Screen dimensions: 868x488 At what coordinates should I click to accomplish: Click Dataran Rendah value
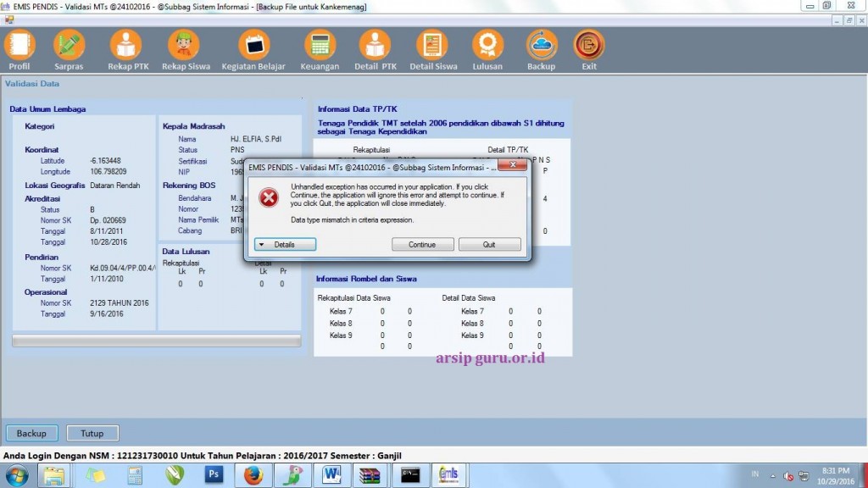pyautogui.click(x=114, y=186)
